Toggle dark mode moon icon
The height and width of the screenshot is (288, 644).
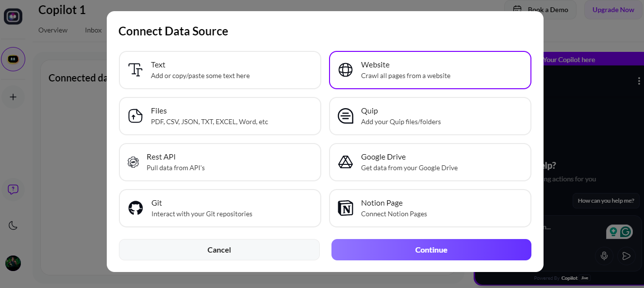(13, 225)
